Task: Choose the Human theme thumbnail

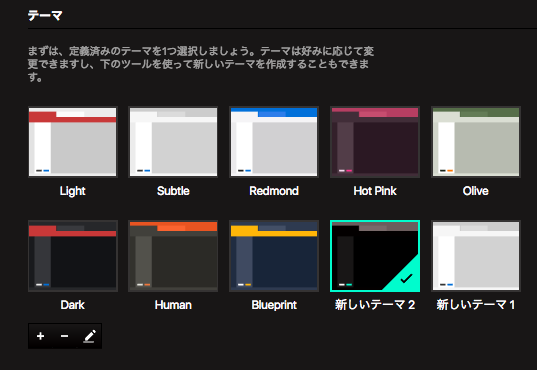Action: (x=173, y=256)
